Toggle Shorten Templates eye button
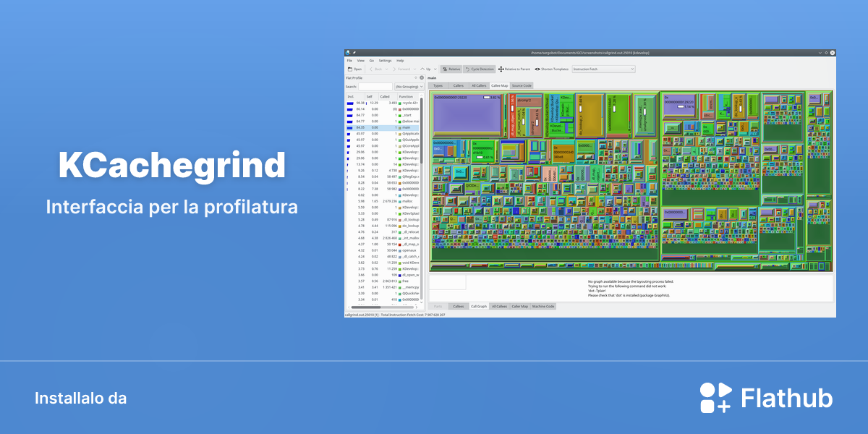 [x=552, y=69]
